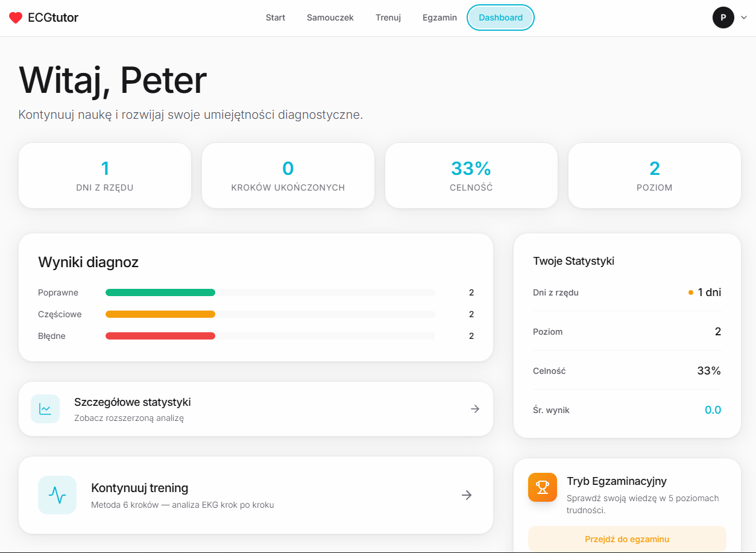This screenshot has width=756, height=553.
Task: Open the Start menu item
Action: 276,17
